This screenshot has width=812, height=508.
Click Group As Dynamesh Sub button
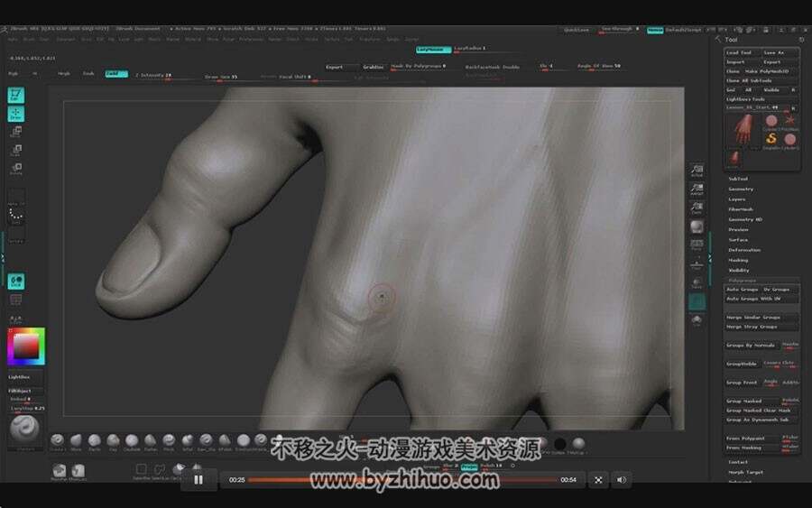761,420
